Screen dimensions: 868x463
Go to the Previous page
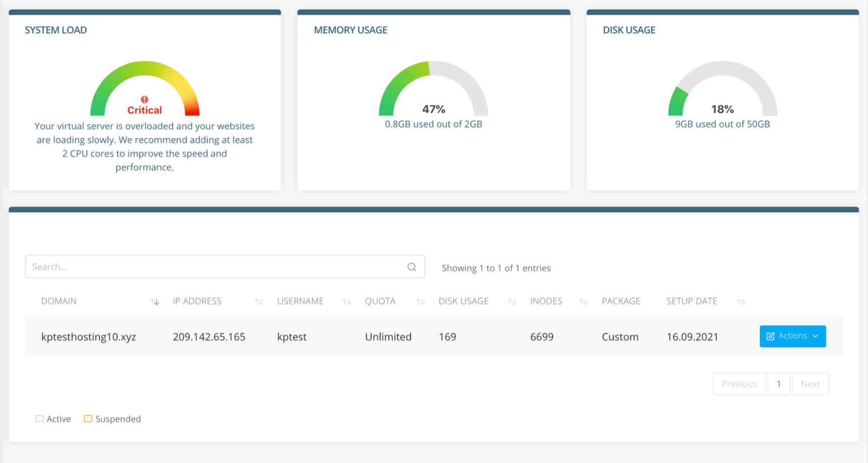739,384
